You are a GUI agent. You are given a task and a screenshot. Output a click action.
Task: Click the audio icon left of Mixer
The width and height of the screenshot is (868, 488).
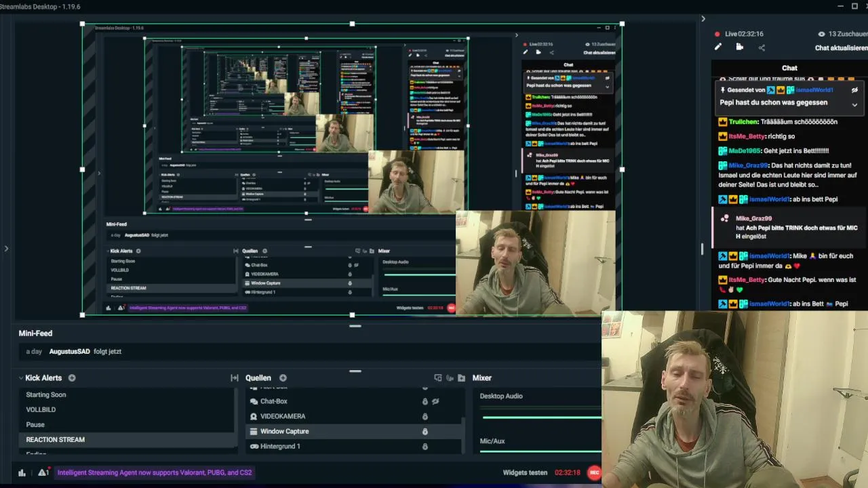[x=450, y=378]
